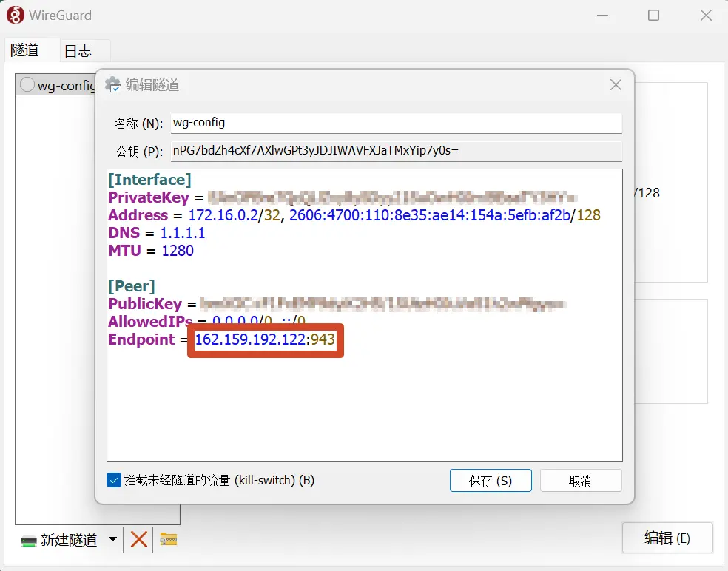Select the wg-config tunnel in list
Image resolution: width=728 pixels, height=571 pixels.
[x=55, y=85]
